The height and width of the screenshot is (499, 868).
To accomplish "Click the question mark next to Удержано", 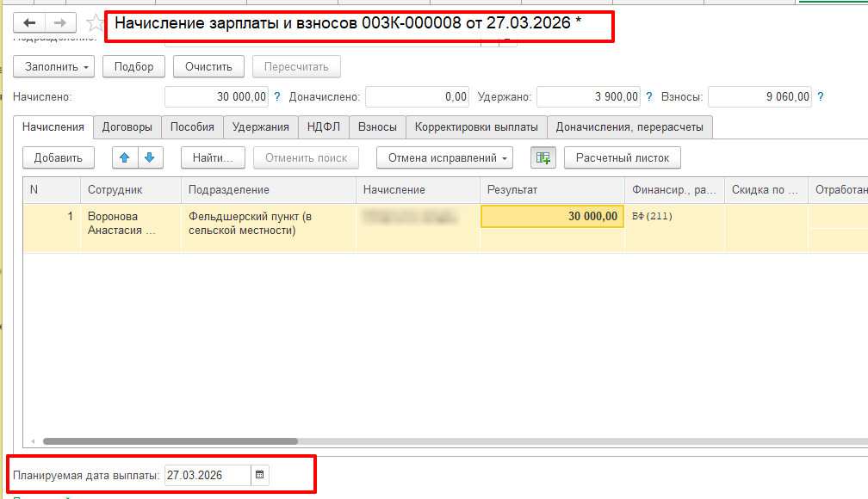I will click(648, 97).
